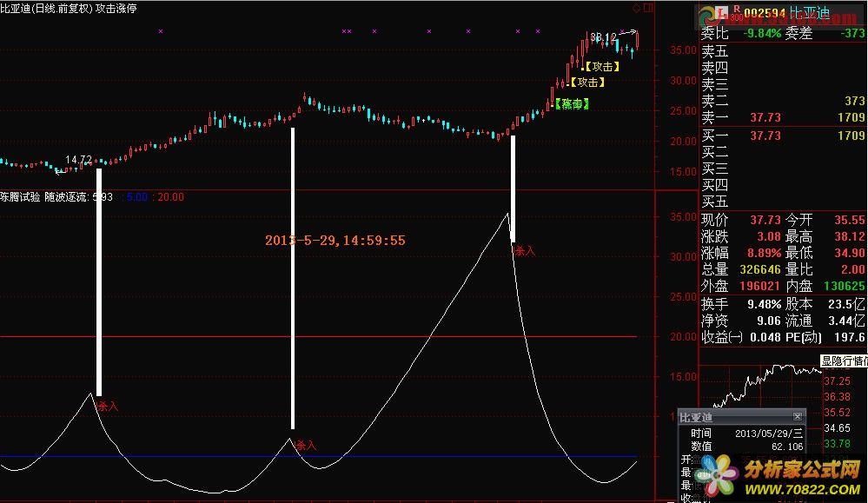868x503 pixels.
Task: Click popup 时间 value 2013/05/29/三
Action: click(768, 434)
